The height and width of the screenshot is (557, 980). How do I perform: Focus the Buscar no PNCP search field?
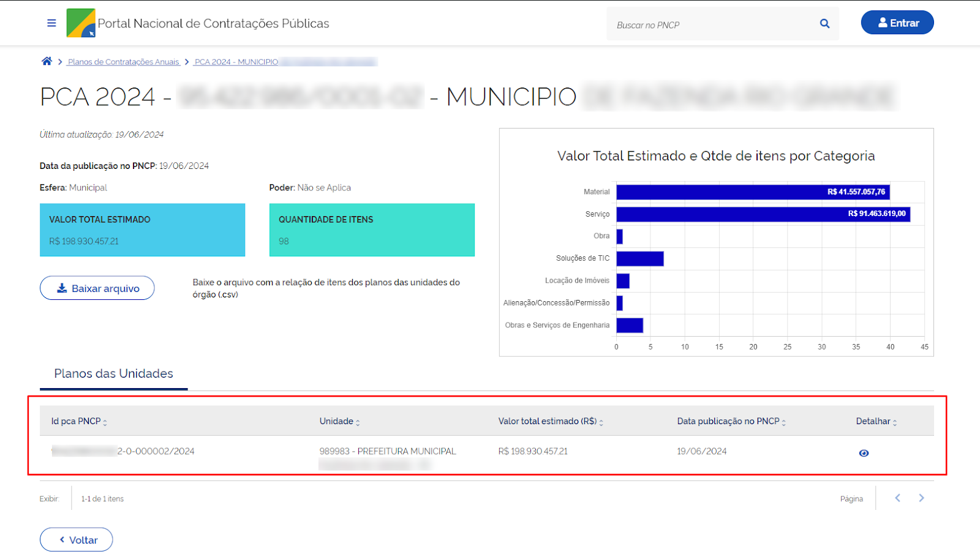pyautogui.click(x=714, y=24)
